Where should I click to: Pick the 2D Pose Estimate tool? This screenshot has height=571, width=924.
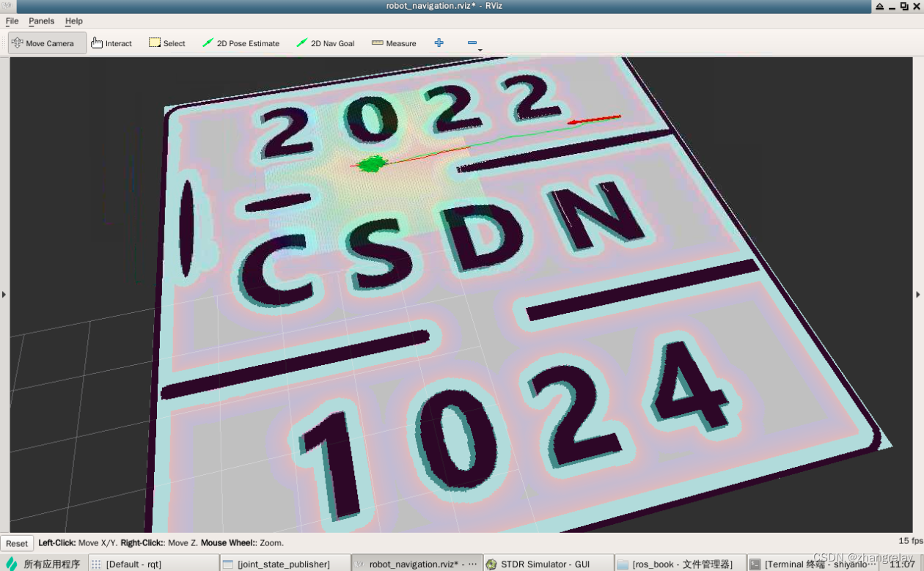pos(241,43)
